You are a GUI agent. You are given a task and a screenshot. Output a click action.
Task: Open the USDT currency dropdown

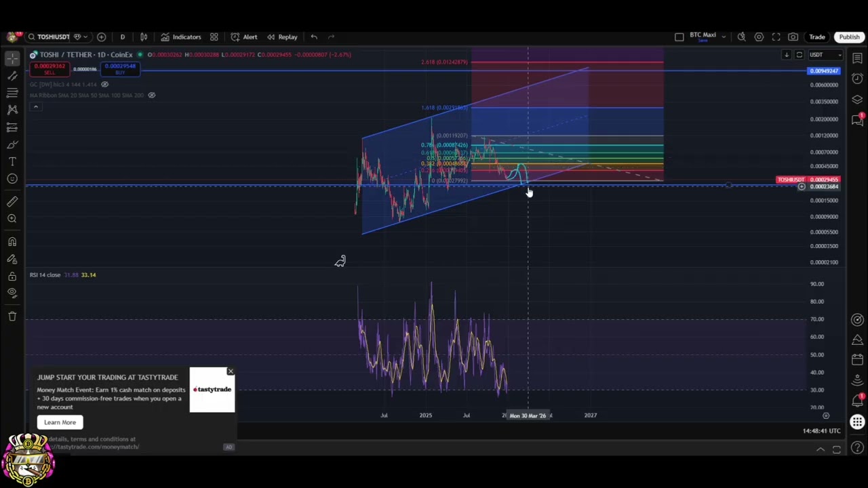click(x=825, y=55)
